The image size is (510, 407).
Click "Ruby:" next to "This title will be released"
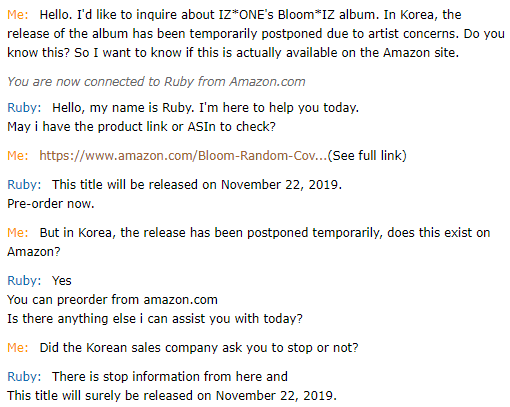[24, 185]
